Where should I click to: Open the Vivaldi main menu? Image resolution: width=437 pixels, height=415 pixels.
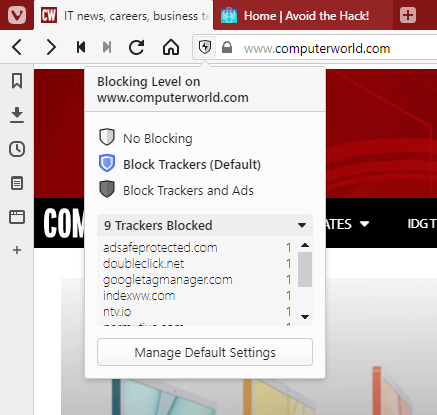coord(17,15)
